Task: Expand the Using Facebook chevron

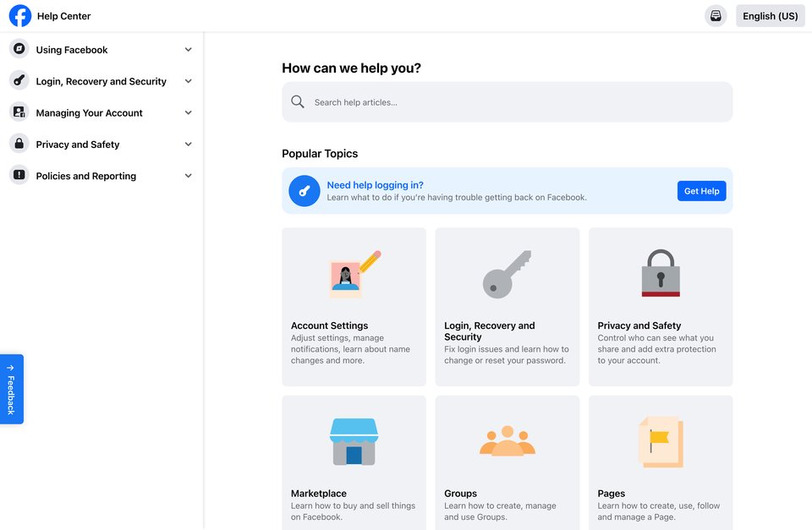Action: 189,50
